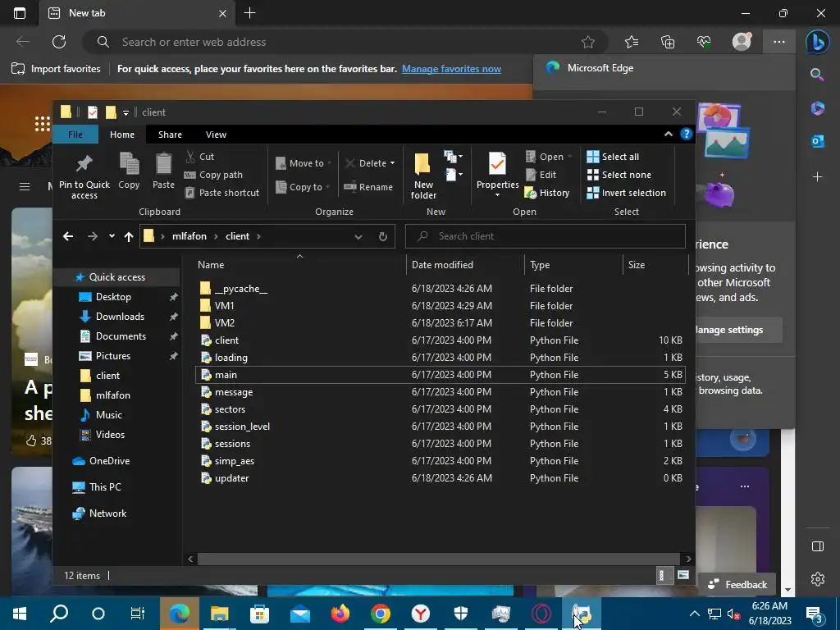
Task: Click the Cut scissors command
Action: tap(199, 157)
